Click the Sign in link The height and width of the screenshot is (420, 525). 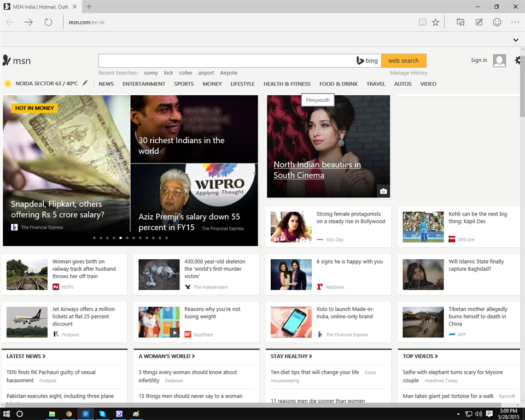[x=479, y=60]
